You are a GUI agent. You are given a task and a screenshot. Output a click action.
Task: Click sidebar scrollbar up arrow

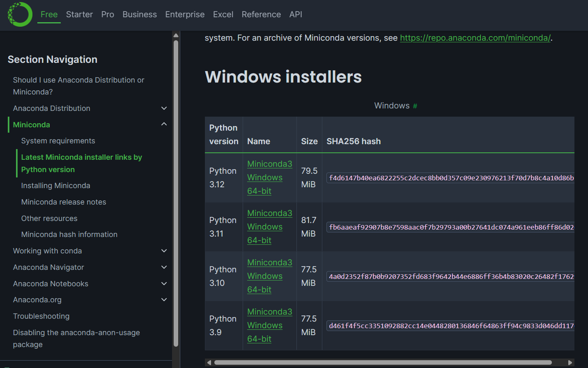pos(176,35)
